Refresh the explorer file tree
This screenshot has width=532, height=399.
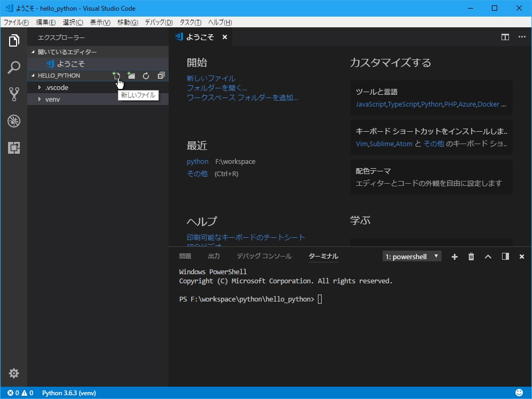click(x=146, y=76)
